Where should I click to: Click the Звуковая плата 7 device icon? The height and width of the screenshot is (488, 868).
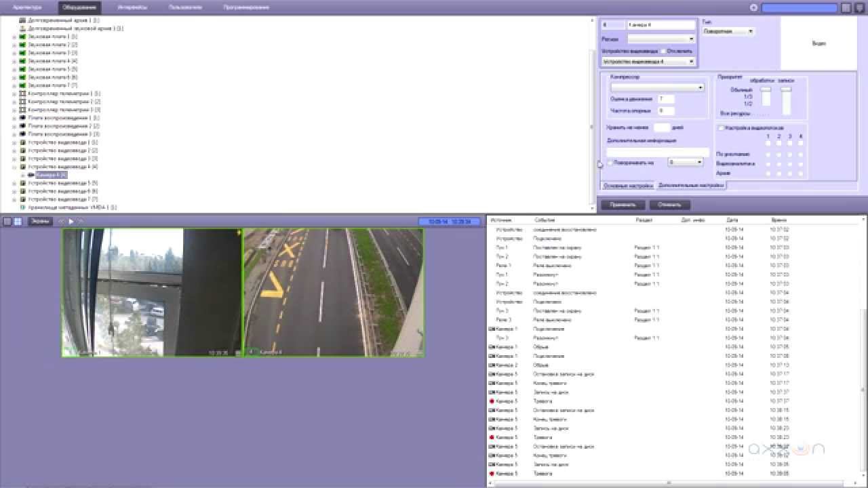click(x=22, y=85)
